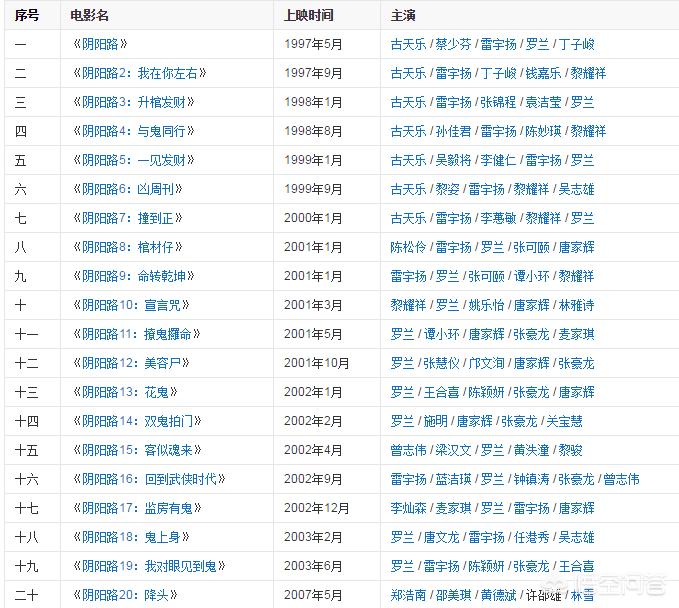The width and height of the screenshot is (679, 608).
Task: Click actor 林雅诗 in the cast list
Action: (576, 305)
